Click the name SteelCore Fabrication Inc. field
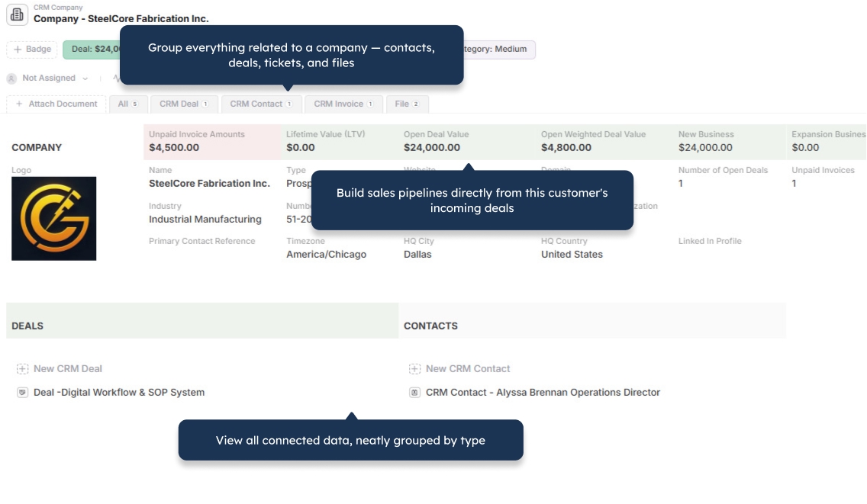Screen dimensions: 867x504 [x=209, y=184]
